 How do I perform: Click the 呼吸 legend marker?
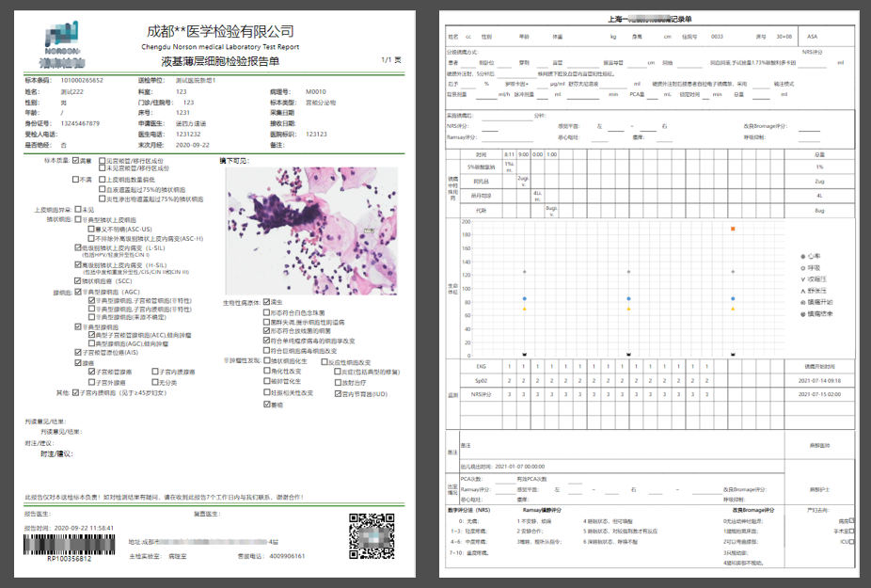click(x=802, y=268)
